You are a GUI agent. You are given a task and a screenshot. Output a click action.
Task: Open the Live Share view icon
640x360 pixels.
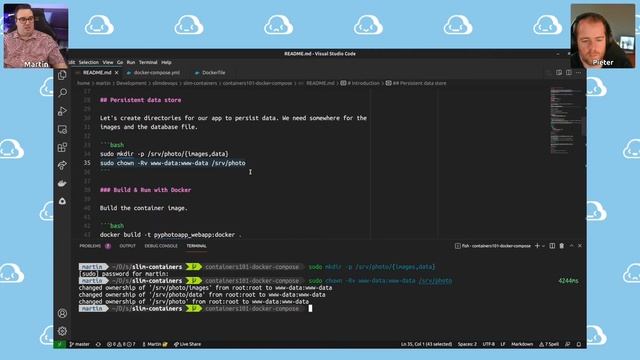point(62,165)
